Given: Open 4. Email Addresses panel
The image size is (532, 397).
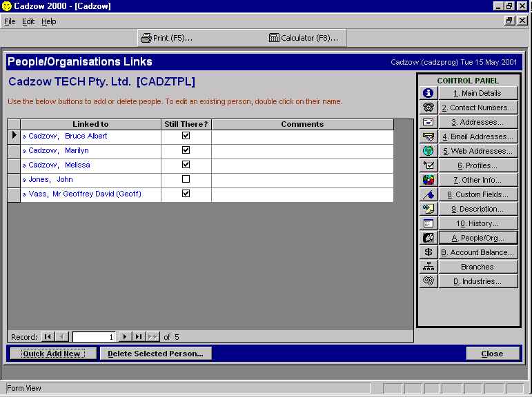Looking at the screenshot, I should coord(477,136).
